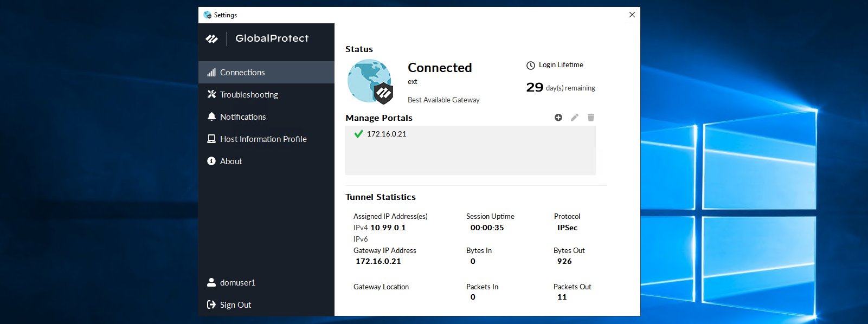
Task: Click the globe shield connection status icon
Action: point(370,81)
